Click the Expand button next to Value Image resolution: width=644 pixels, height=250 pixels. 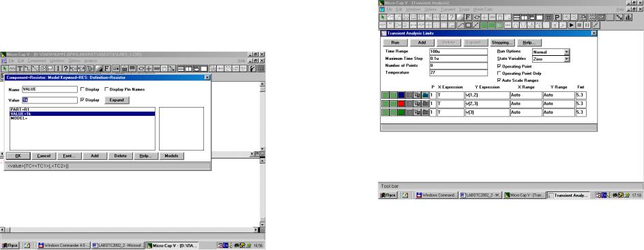click(x=117, y=100)
